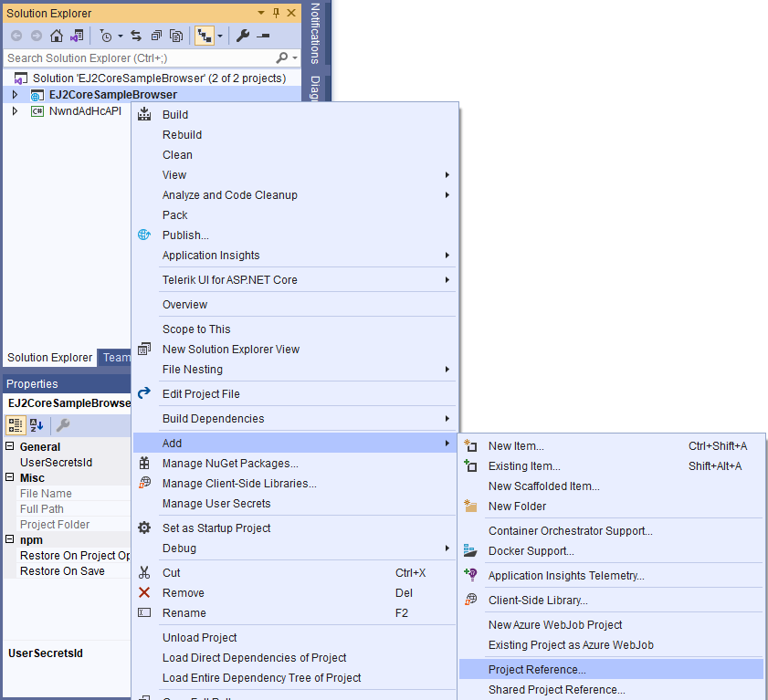The image size is (768, 700).
Task: Choose Docker Support... in Add submenu
Action: [611, 551]
